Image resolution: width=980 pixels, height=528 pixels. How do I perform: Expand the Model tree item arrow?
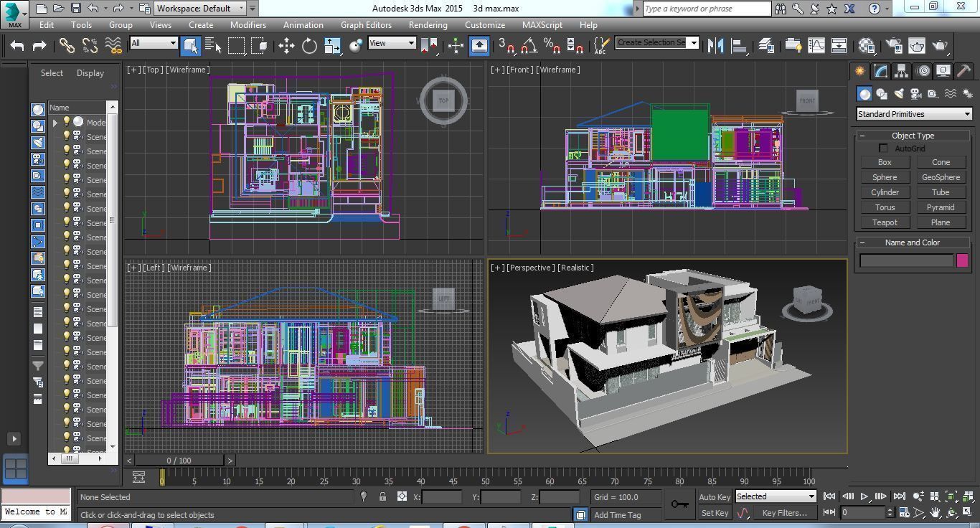pyautogui.click(x=55, y=123)
